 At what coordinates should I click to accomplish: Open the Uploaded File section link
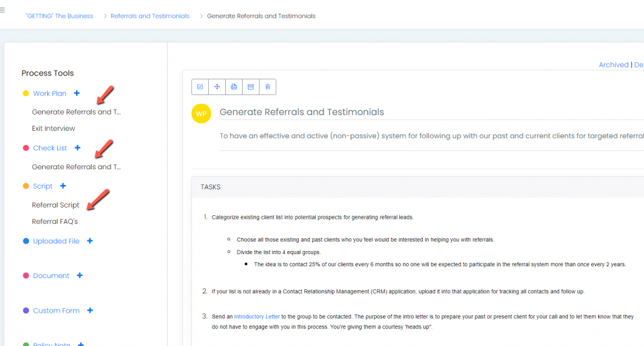(x=56, y=241)
